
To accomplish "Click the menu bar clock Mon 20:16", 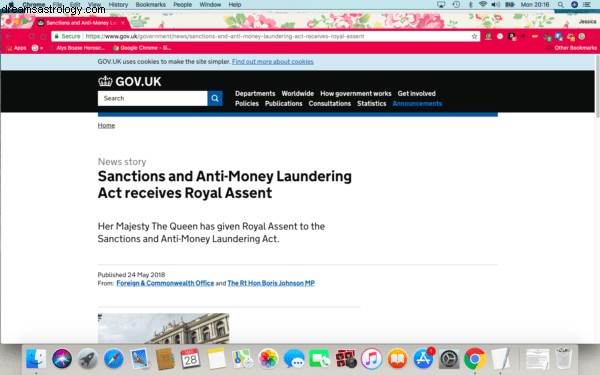I will tap(535, 5).
